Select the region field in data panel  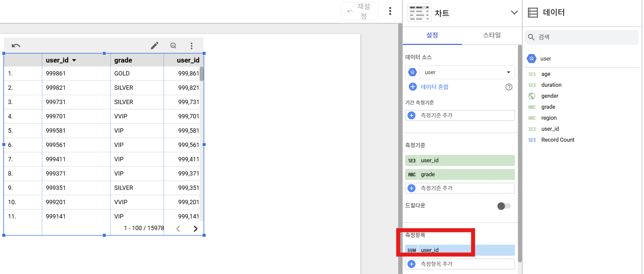549,118
